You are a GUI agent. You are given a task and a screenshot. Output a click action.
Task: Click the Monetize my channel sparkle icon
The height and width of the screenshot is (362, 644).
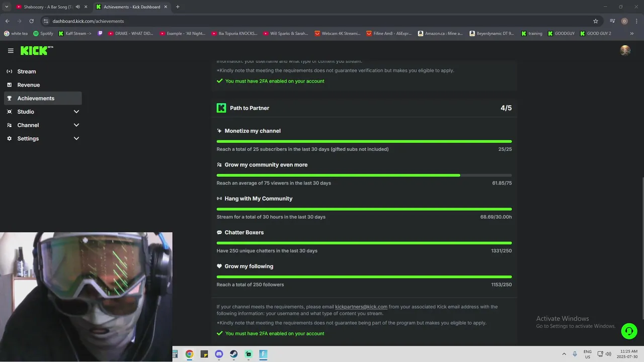coord(219,131)
